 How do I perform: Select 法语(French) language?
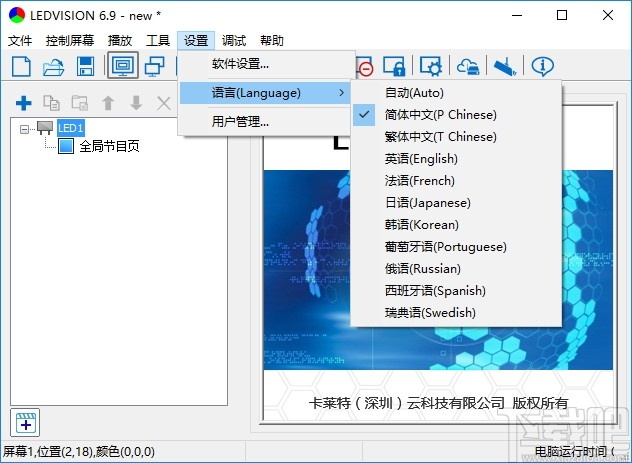click(x=456, y=181)
